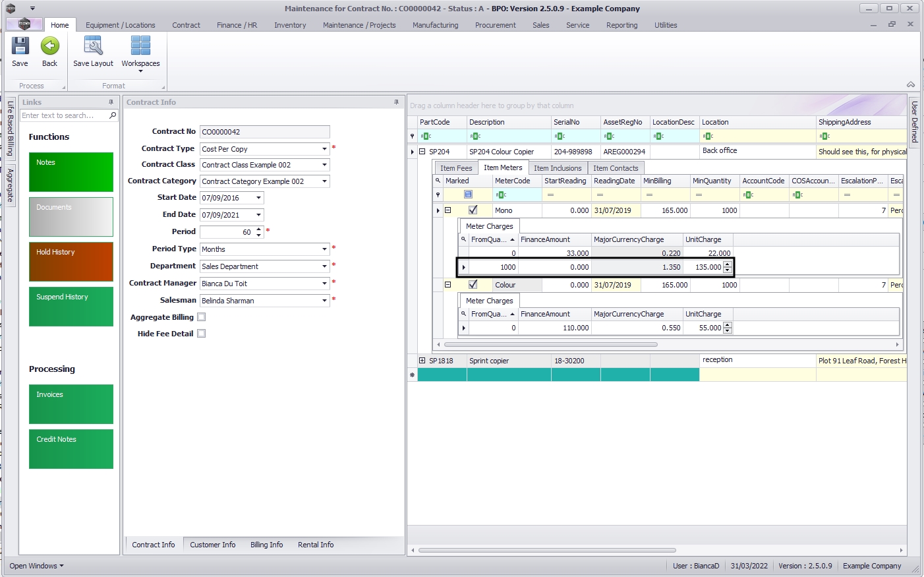Click the pin icon on Contract Info panel
The width and height of the screenshot is (924, 577).
[x=396, y=102]
